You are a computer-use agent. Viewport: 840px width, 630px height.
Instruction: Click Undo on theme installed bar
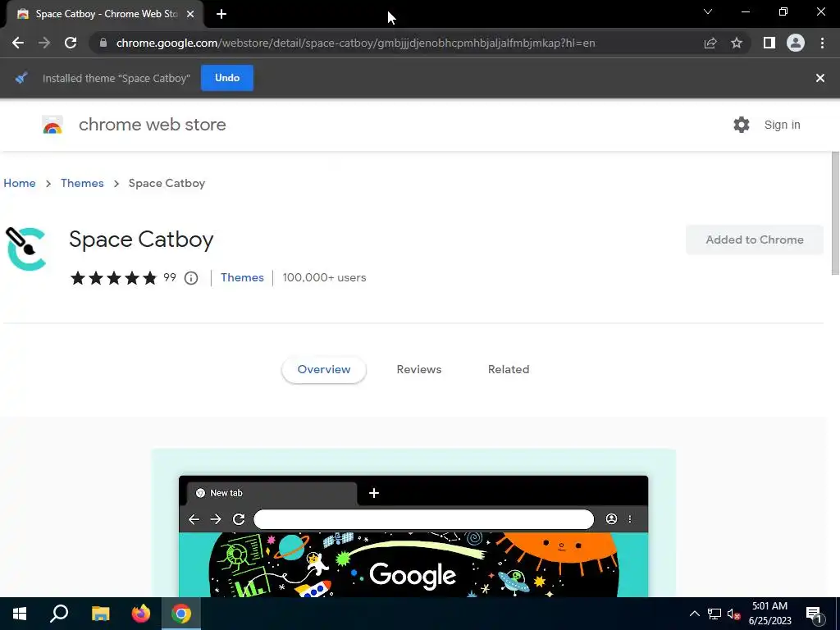click(227, 78)
